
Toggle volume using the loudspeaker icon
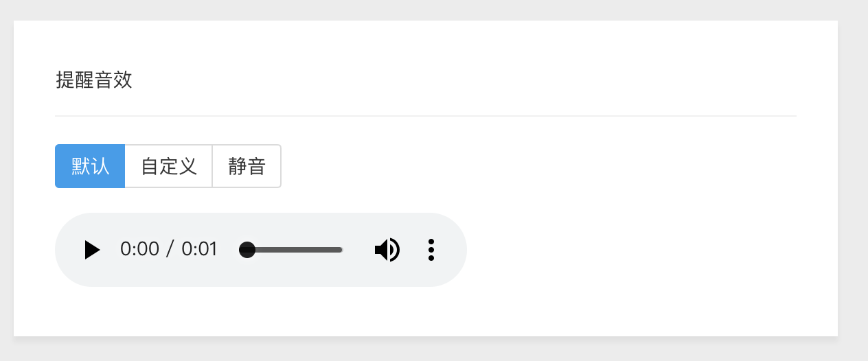click(387, 250)
